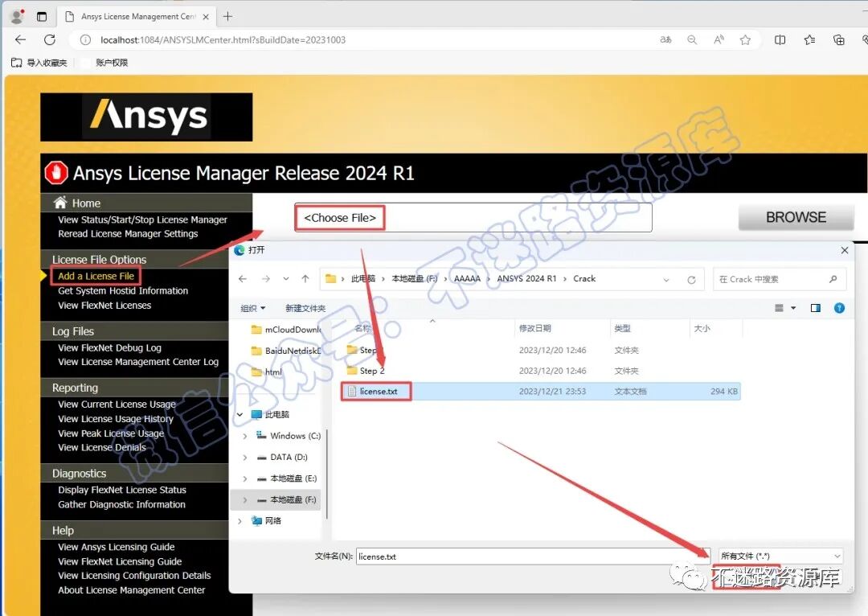
Task: Open About License Management Center
Action: point(131,590)
